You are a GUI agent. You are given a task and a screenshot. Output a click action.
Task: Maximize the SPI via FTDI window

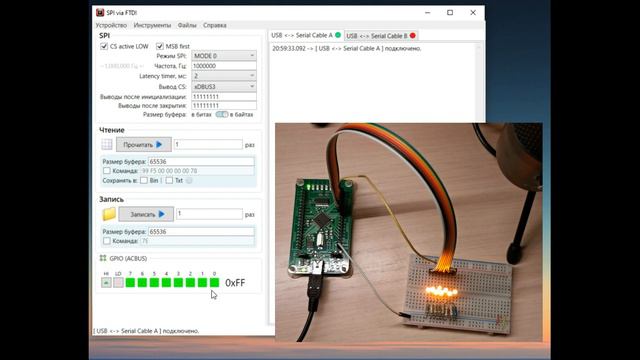(450, 13)
